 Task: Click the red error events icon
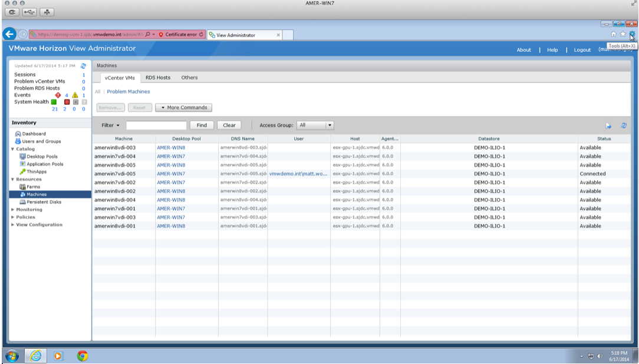(x=58, y=95)
